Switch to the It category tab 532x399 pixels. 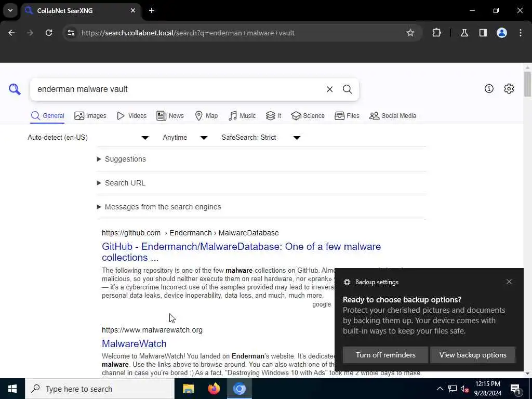[273, 116]
